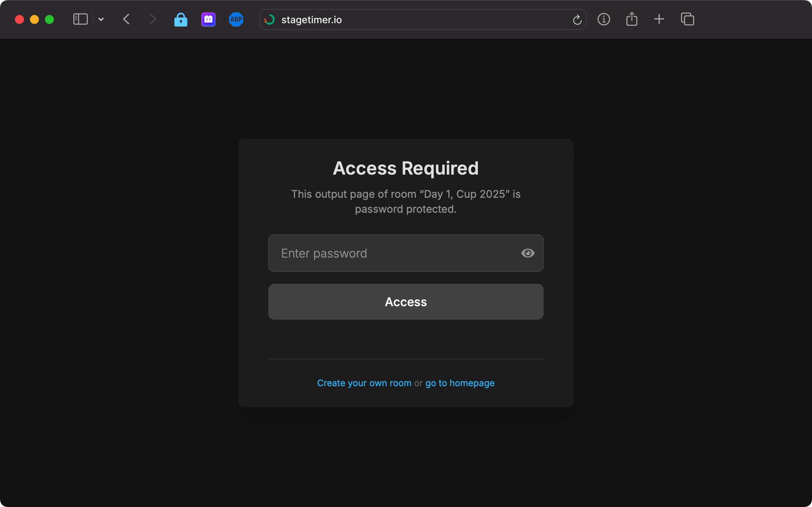Navigate back to the previous page
This screenshot has height=507, width=812.
coord(126,19)
